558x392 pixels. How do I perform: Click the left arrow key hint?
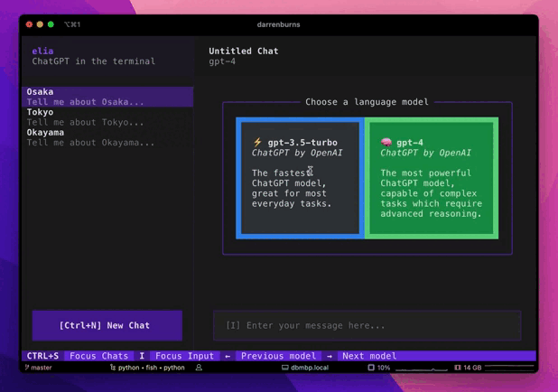[x=228, y=356]
